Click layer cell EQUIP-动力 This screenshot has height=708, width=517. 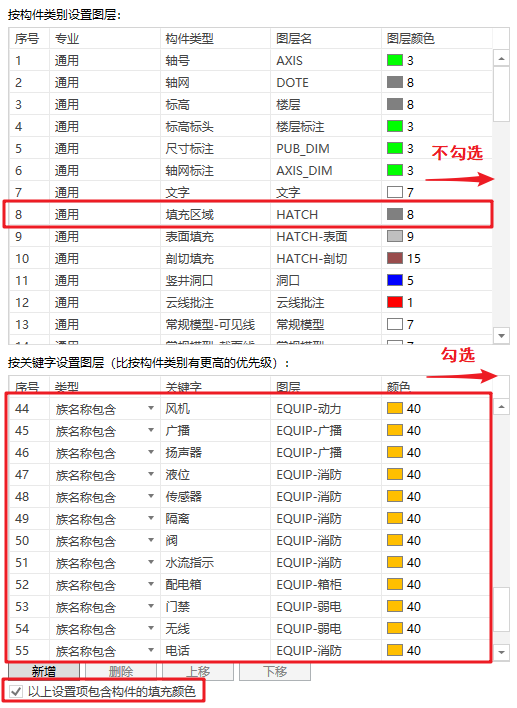click(326, 409)
